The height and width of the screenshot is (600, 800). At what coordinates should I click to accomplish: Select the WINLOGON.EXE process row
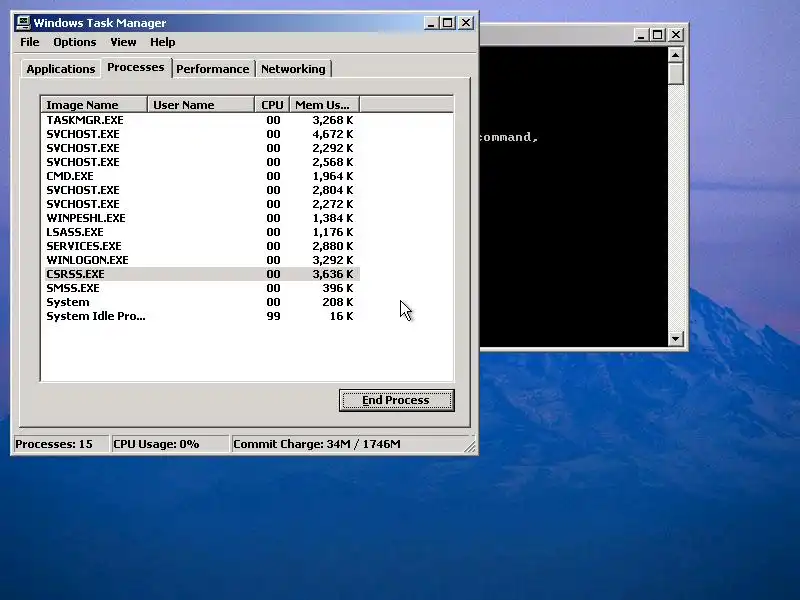(x=202, y=260)
